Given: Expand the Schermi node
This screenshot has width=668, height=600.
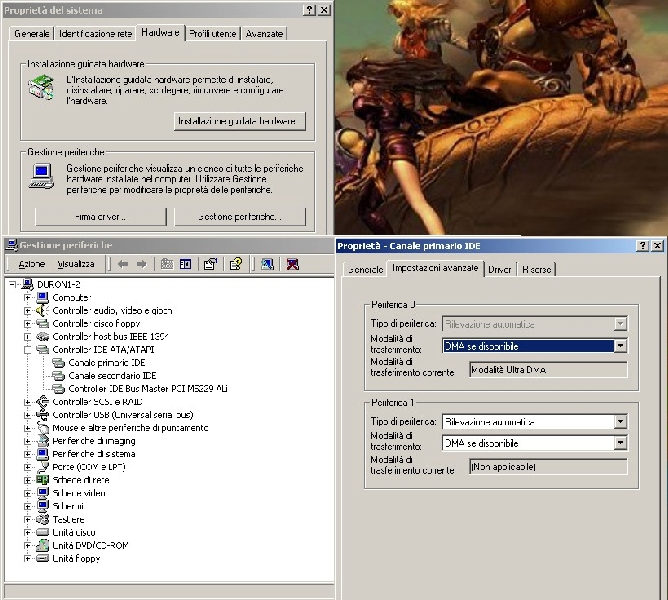Looking at the screenshot, I should click(28, 506).
